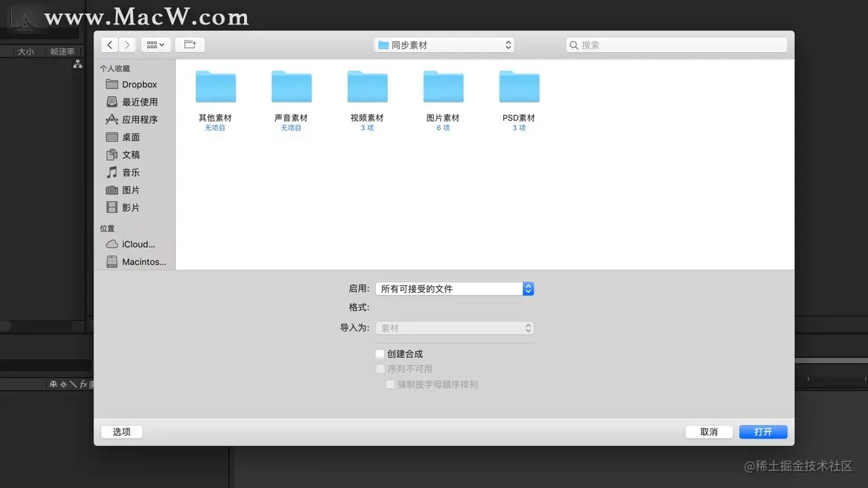Select 图片 in the sidebar
The image size is (868, 488).
[134, 190]
